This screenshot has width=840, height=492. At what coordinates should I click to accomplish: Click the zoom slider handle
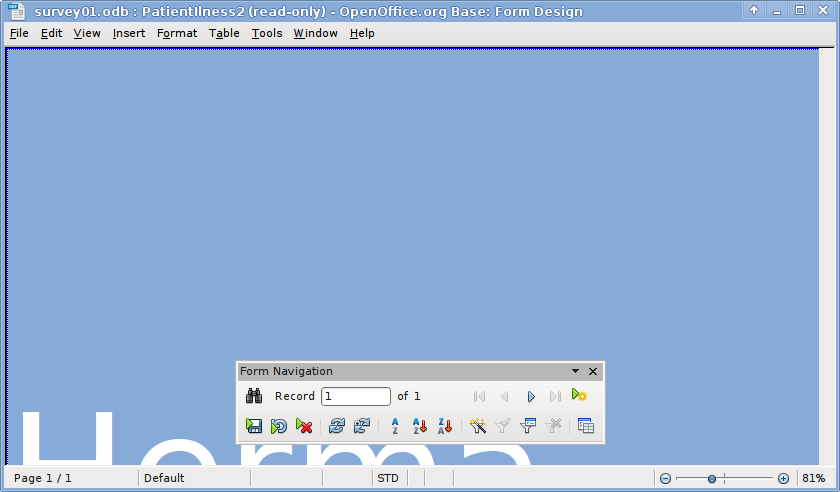712,479
